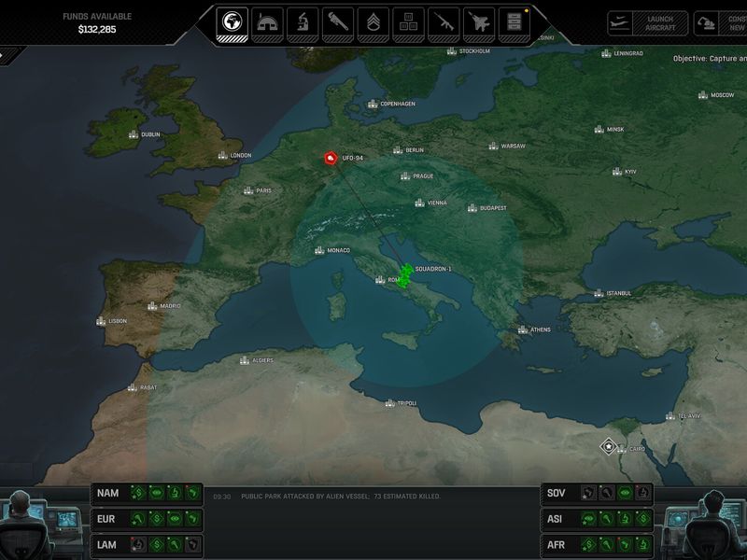747x560 pixels.
Task: Click the LAM wrench icon
Action: pyautogui.click(x=175, y=545)
